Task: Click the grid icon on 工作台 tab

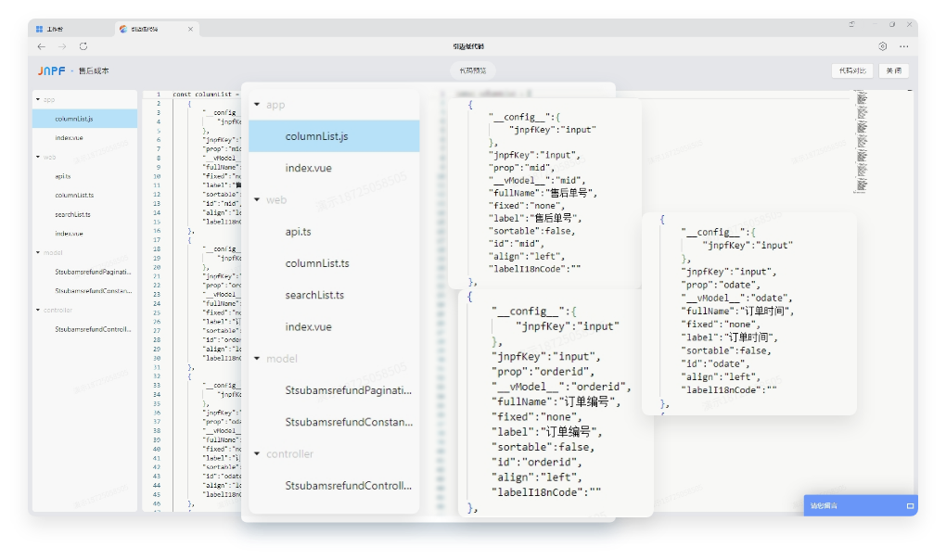Action: (39, 29)
